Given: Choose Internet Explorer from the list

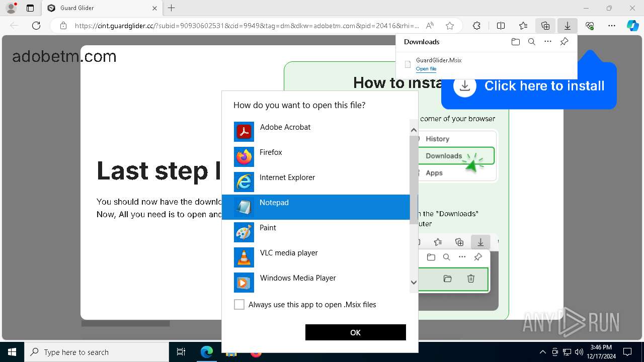Looking at the screenshot, I should [316, 182].
